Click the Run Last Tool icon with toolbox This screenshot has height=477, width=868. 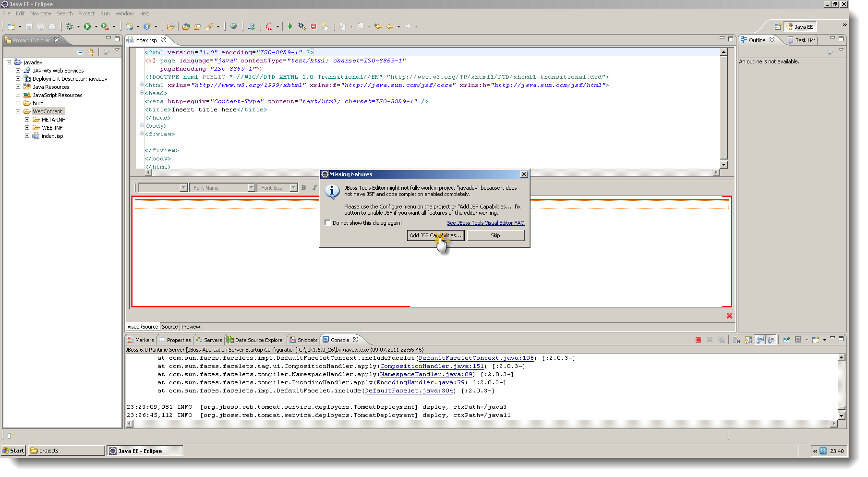105,27
